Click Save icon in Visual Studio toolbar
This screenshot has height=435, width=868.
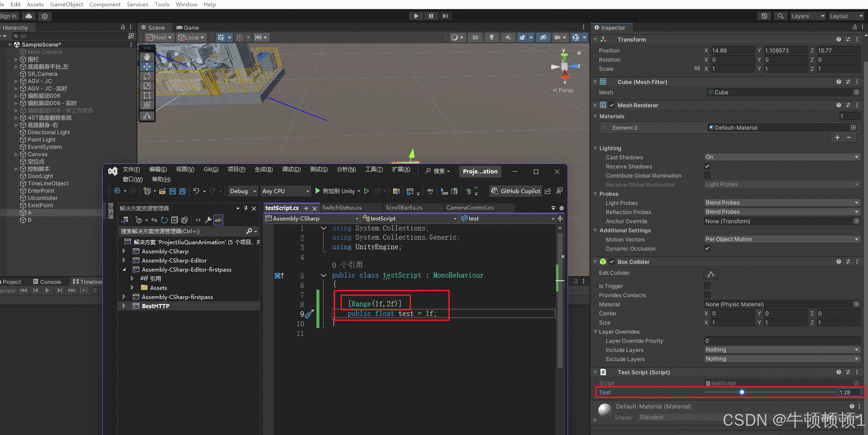click(x=173, y=191)
